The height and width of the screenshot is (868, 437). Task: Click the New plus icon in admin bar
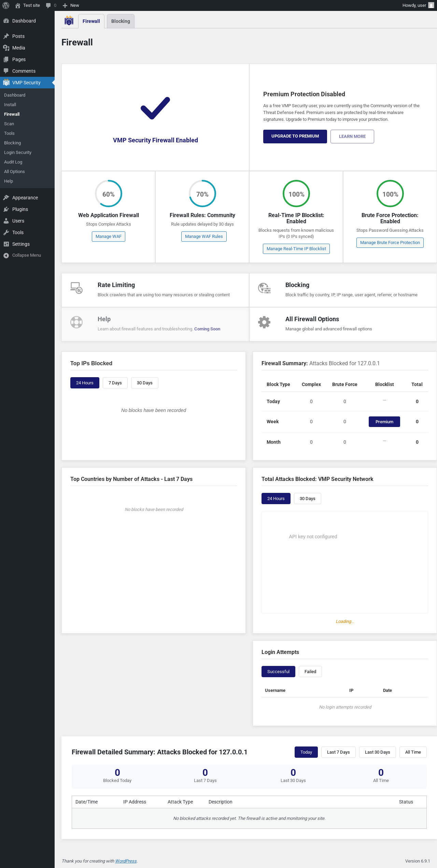tap(65, 5)
